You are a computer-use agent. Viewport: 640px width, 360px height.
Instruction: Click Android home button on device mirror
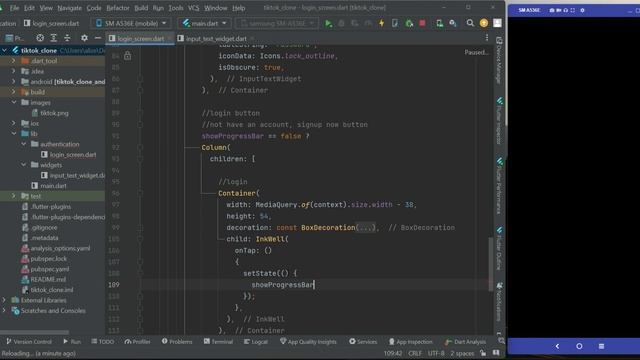[579, 346]
